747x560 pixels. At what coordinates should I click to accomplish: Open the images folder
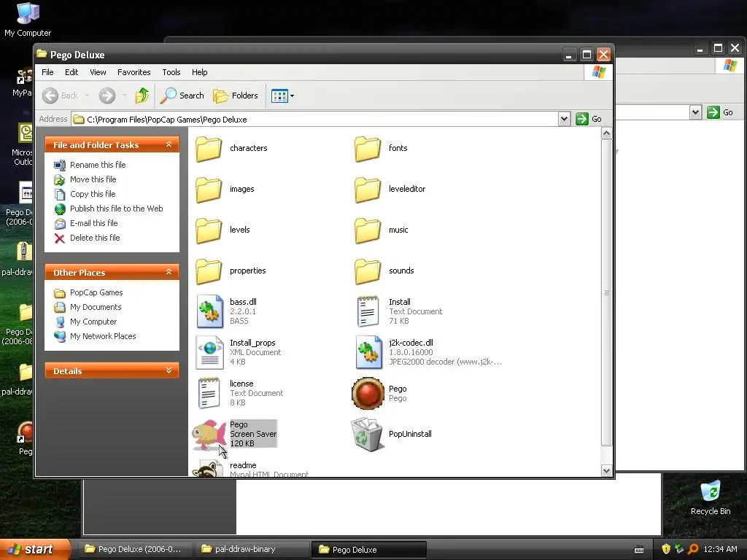pos(225,190)
